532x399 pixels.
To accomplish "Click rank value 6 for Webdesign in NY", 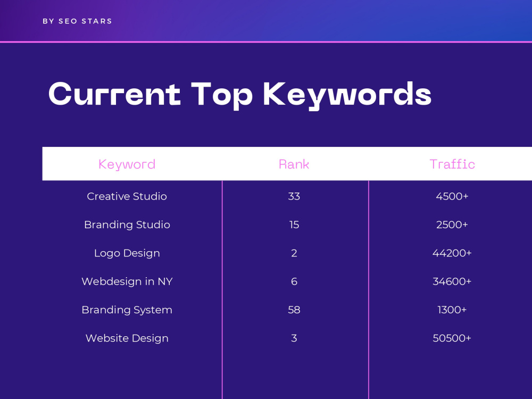I will click(x=294, y=281).
